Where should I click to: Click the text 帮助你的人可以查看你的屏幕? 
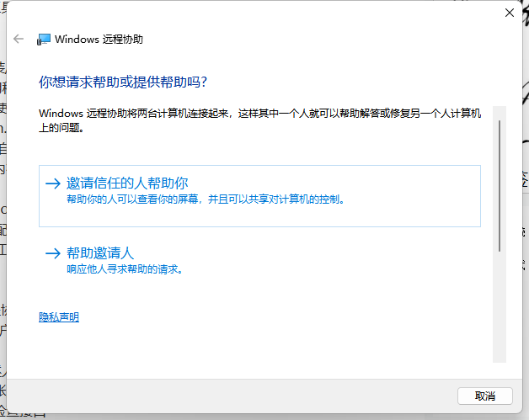pos(132,199)
